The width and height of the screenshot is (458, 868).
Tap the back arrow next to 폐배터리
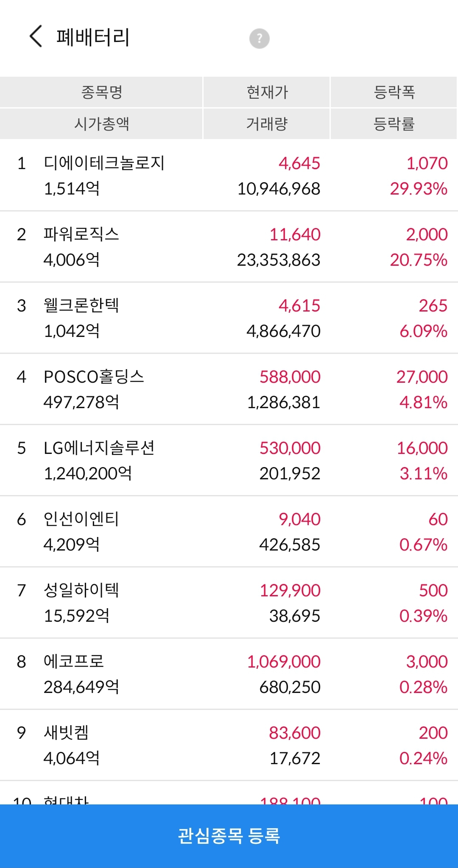[36, 36]
